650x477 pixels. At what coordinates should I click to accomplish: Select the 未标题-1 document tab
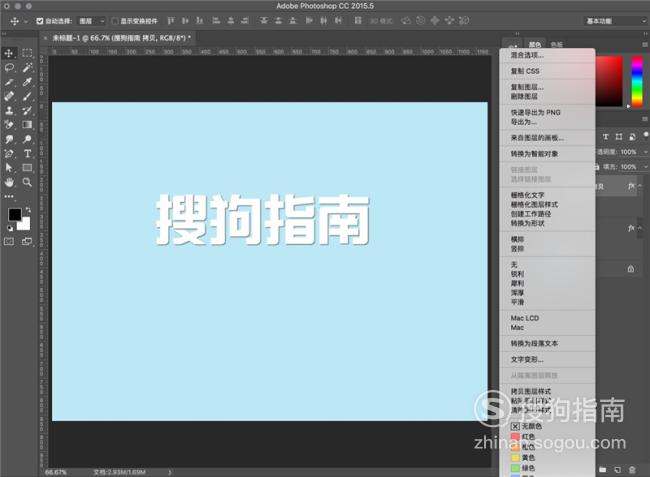point(121,38)
